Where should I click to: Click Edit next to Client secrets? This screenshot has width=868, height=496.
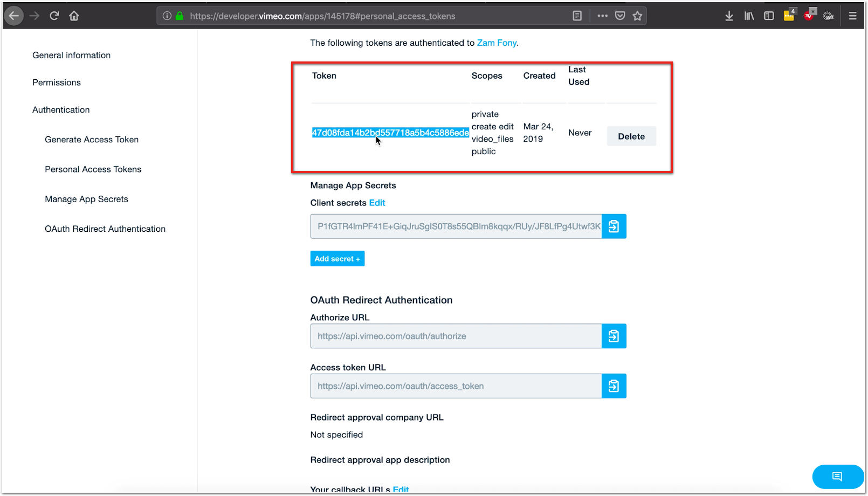click(377, 203)
